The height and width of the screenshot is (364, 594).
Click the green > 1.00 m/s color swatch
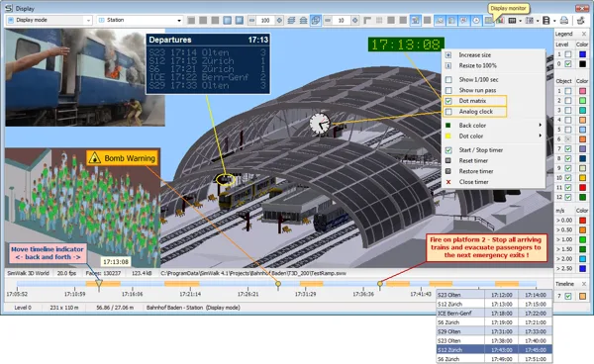click(583, 239)
